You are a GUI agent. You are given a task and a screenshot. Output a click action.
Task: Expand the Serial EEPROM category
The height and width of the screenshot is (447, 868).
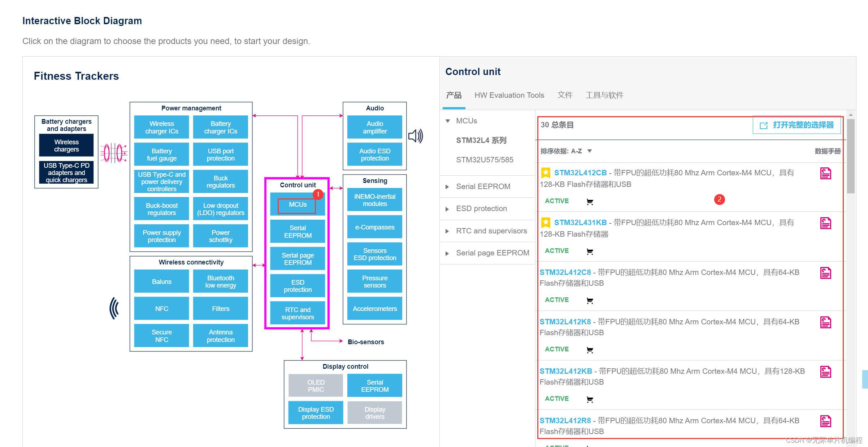[x=447, y=187]
